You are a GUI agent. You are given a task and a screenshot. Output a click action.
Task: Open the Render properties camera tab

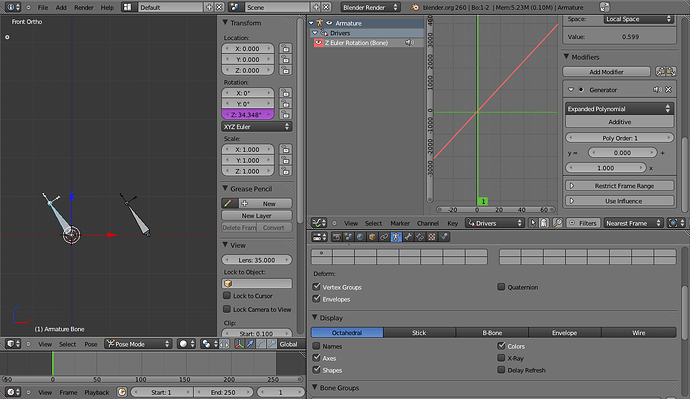pyautogui.click(x=337, y=237)
